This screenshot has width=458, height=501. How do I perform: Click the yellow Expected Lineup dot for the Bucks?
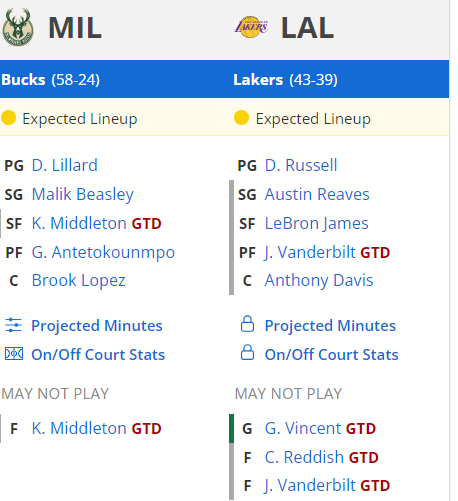point(8,118)
